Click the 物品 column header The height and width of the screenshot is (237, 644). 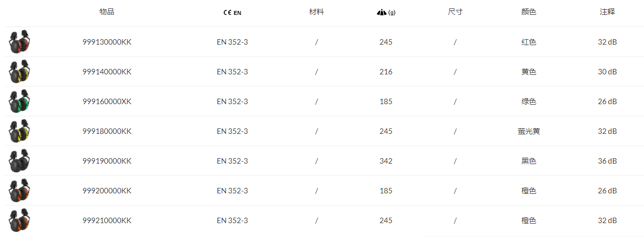point(107,12)
